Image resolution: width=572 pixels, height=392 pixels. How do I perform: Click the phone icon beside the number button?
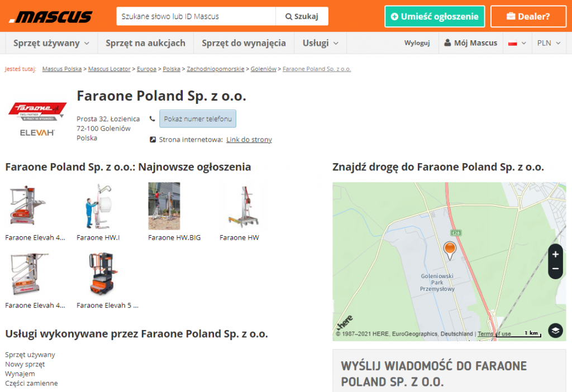(x=152, y=118)
